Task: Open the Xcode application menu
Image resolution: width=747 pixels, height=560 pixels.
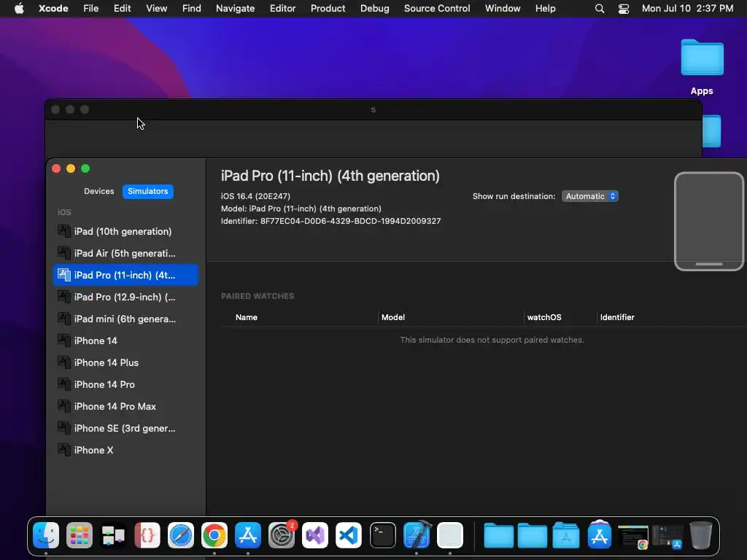Action: (x=53, y=9)
